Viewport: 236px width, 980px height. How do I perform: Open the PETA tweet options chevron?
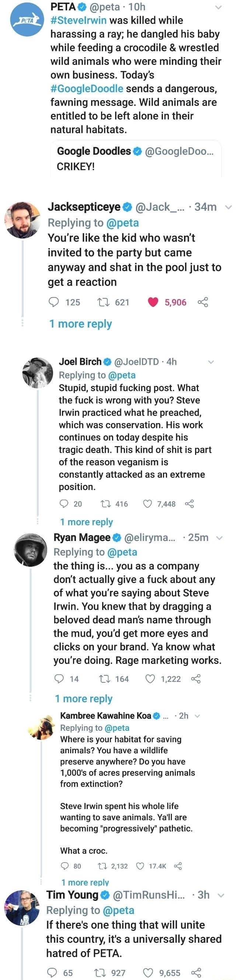click(x=219, y=7)
